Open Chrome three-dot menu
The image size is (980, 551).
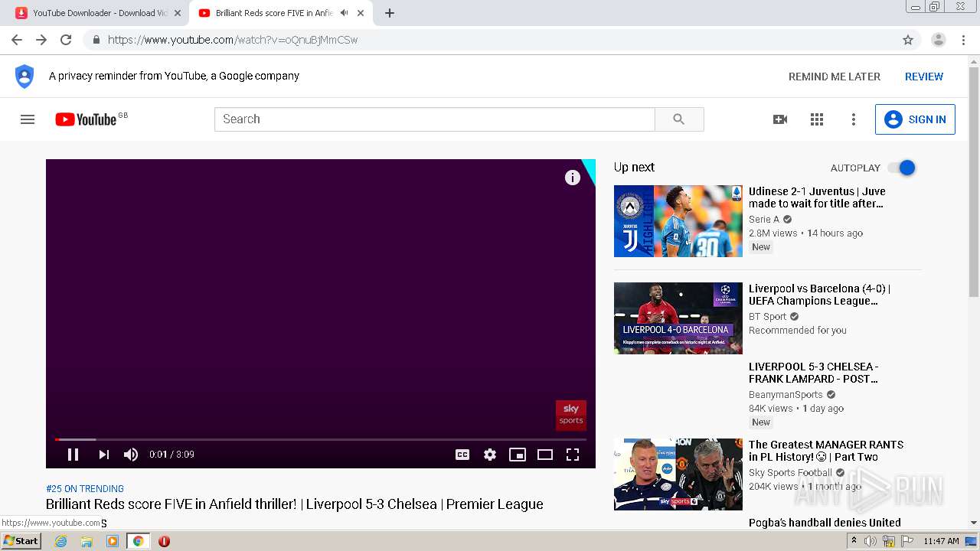(964, 40)
